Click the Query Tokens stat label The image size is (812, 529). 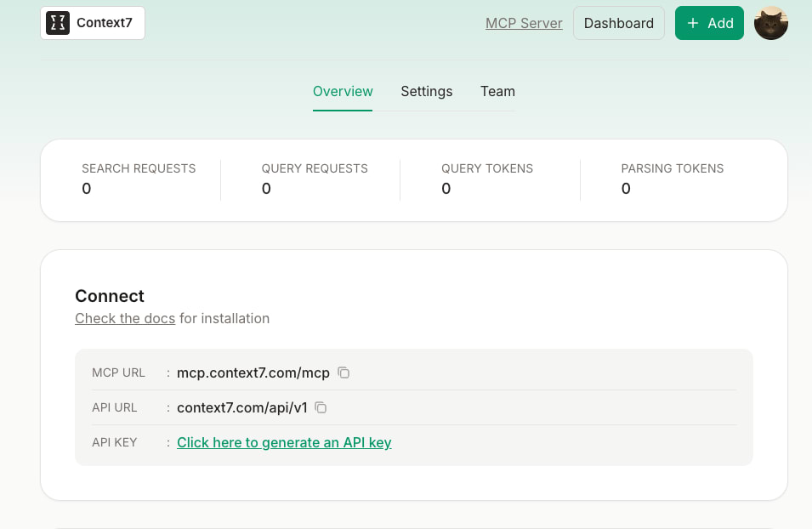[x=487, y=168]
